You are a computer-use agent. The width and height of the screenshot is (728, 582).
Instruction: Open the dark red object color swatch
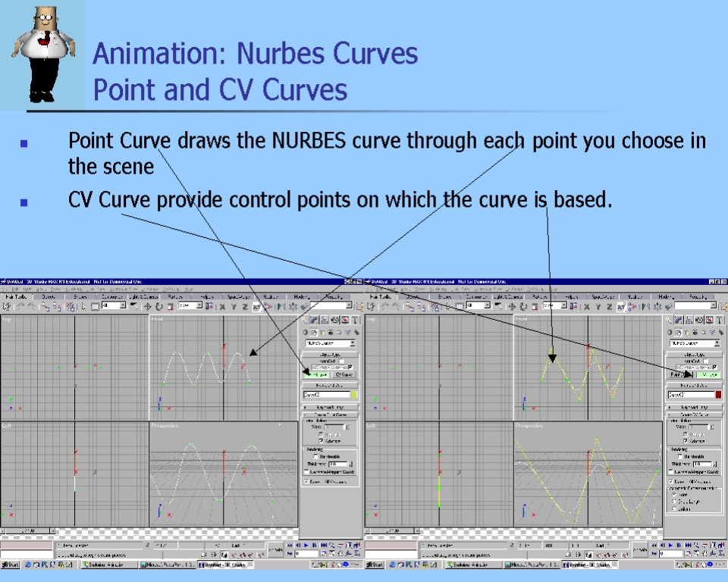[x=718, y=395]
